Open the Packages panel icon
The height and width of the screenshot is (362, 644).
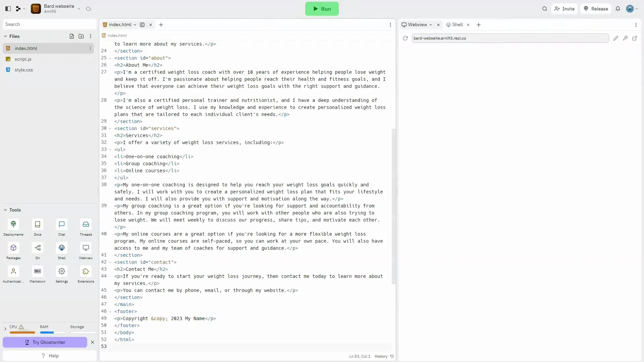click(x=13, y=247)
